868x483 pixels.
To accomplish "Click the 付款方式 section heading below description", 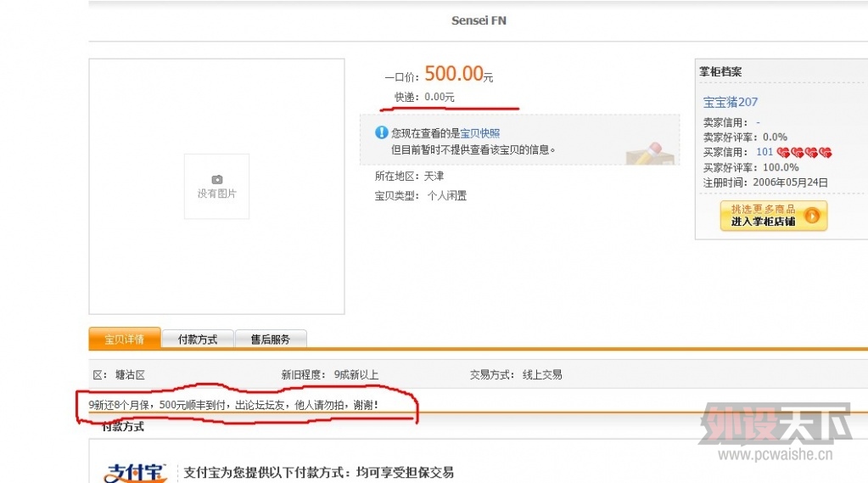I will [123, 426].
